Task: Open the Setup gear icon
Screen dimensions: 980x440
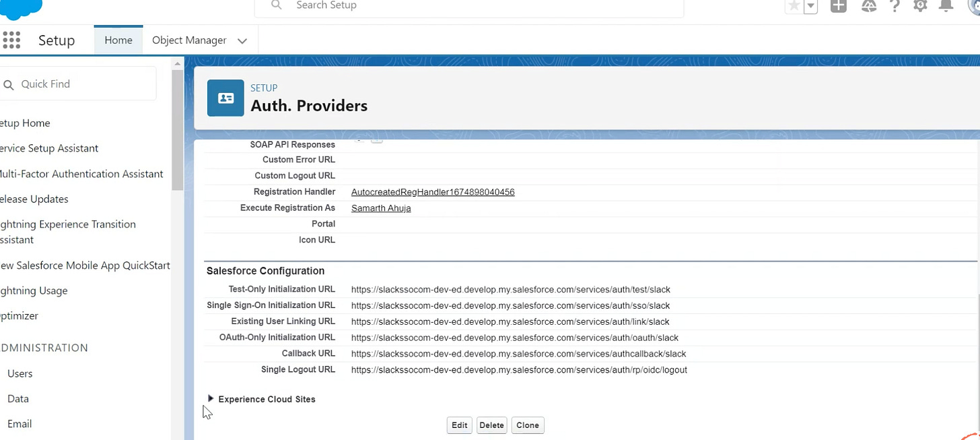Action: (x=920, y=5)
